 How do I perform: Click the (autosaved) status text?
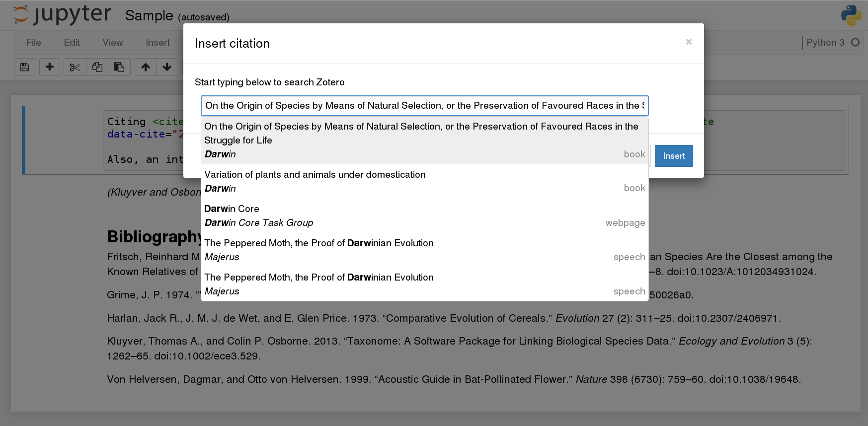pyautogui.click(x=204, y=17)
